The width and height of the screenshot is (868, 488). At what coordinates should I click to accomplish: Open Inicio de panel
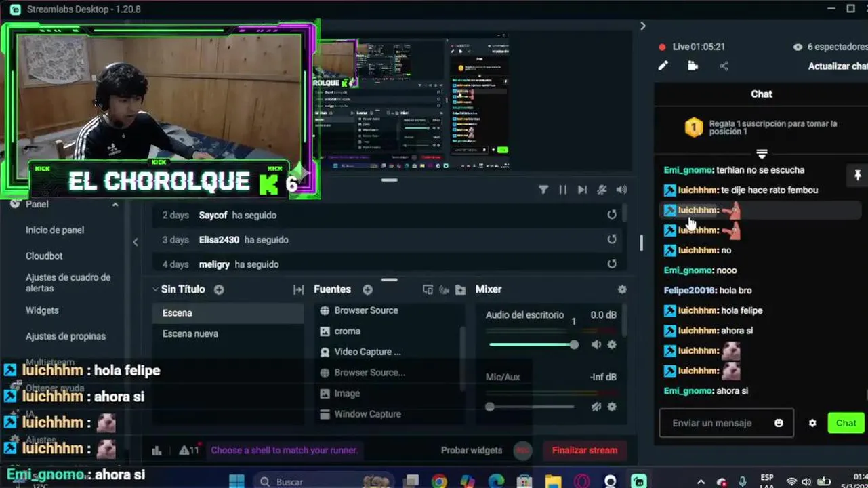click(x=55, y=230)
